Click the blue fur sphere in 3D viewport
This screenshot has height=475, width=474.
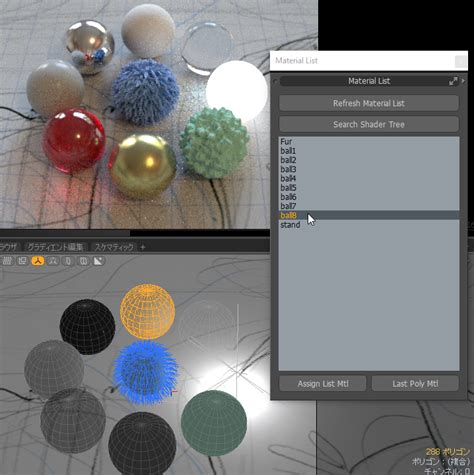(146, 372)
